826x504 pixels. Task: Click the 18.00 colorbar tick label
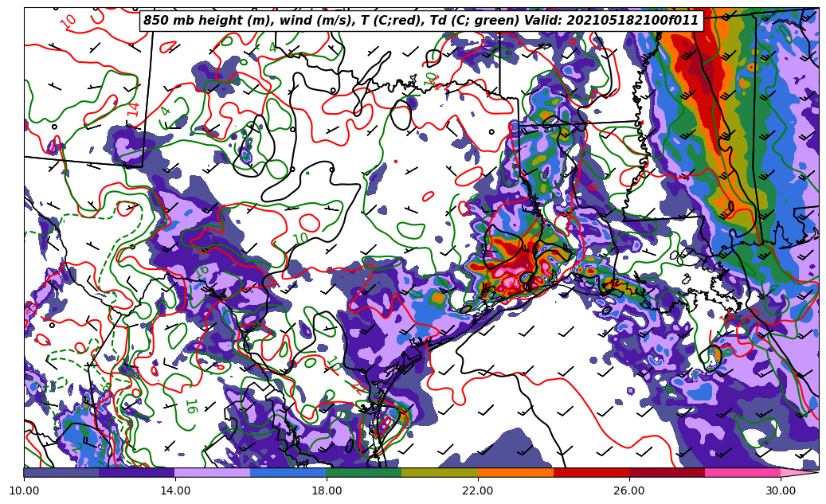[327, 490]
